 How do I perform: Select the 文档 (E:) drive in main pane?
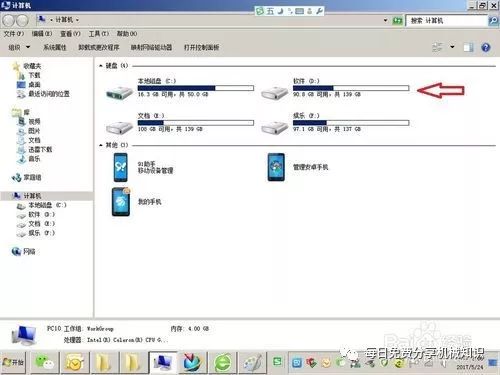coord(180,123)
